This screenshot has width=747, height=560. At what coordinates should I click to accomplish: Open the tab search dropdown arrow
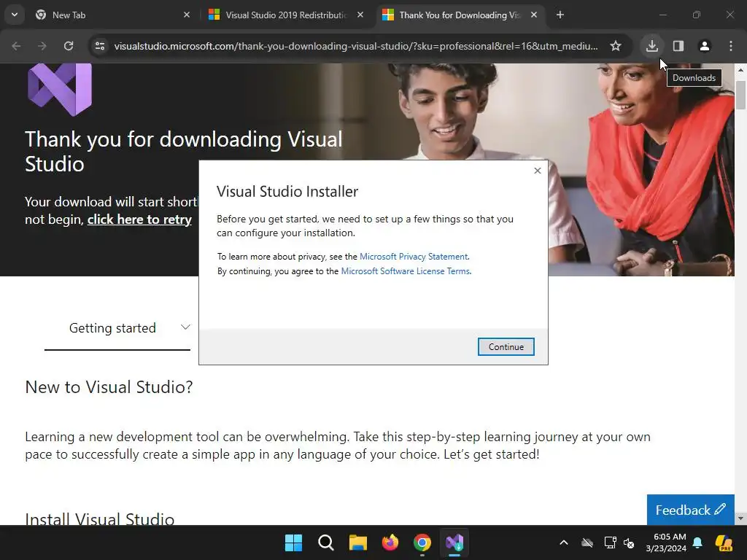[x=15, y=15]
